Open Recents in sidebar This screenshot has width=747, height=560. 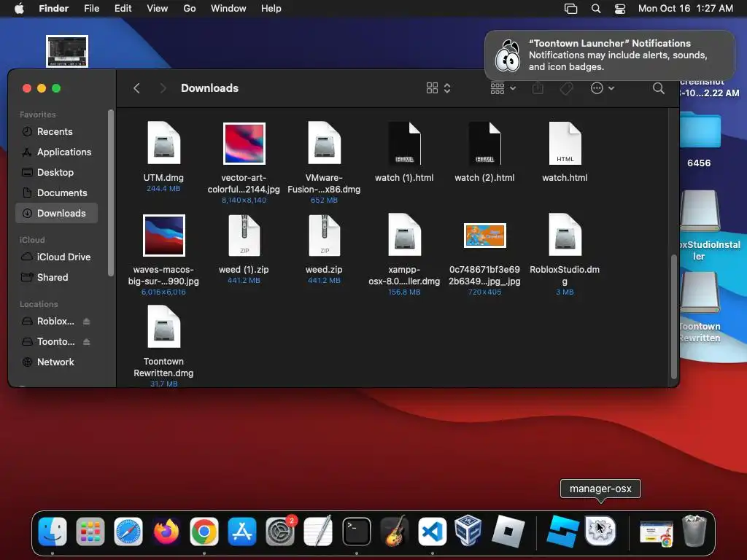click(56, 131)
